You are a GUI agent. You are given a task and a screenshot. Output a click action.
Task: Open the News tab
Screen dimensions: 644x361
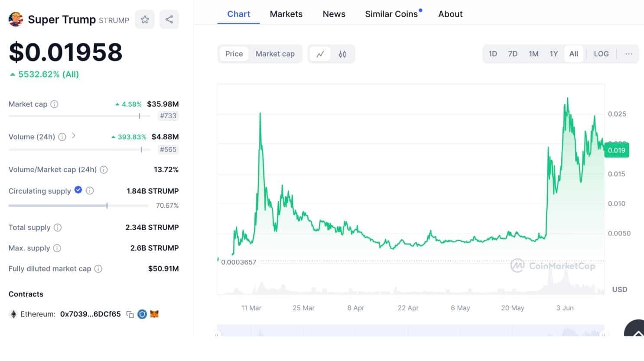(334, 14)
